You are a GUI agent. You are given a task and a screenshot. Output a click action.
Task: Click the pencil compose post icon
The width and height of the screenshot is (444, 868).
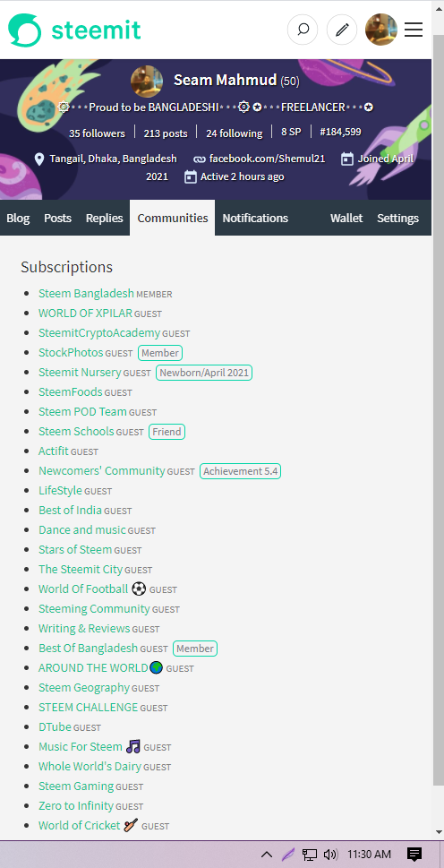[x=342, y=30]
